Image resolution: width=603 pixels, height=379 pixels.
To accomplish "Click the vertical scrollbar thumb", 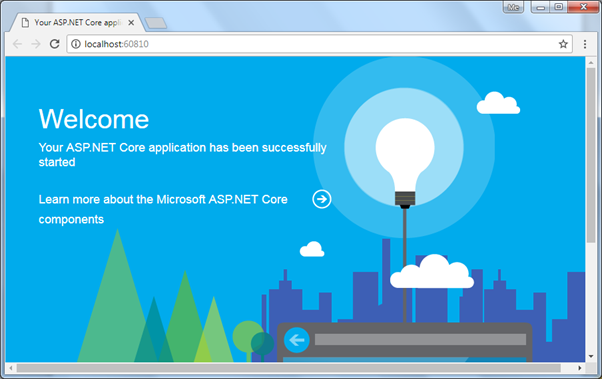I will click(x=591, y=155).
